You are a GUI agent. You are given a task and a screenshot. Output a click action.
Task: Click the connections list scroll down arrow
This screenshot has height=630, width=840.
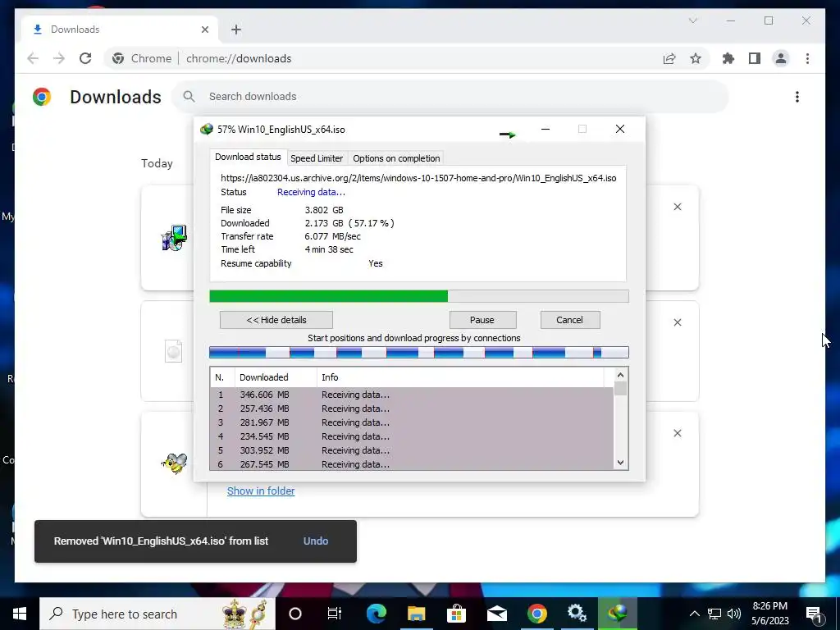click(620, 463)
